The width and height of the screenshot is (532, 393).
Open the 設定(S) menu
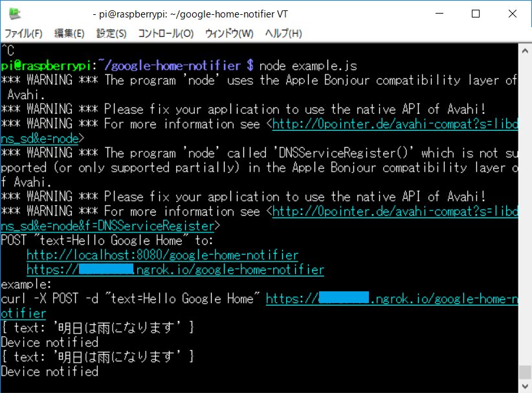(111, 33)
